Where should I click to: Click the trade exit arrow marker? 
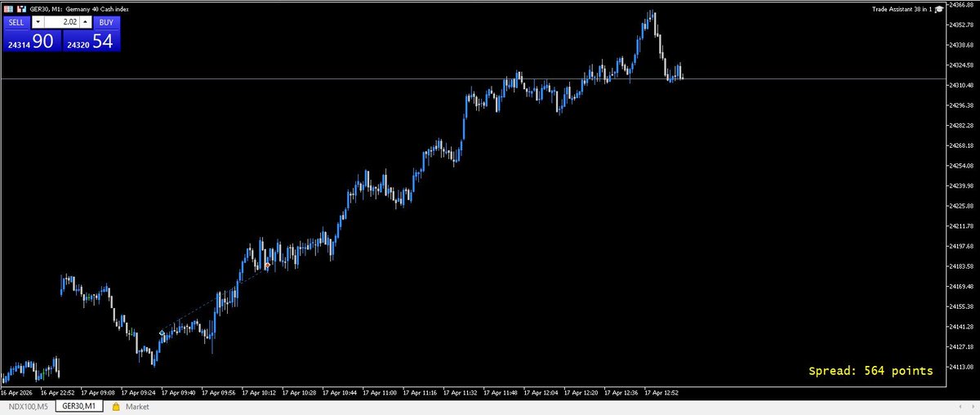pyautogui.click(x=267, y=266)
